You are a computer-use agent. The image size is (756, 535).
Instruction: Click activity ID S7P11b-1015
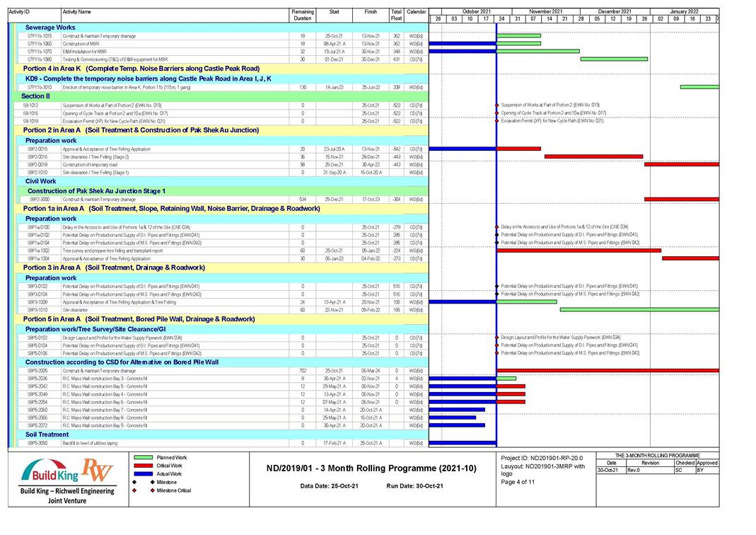40,36
